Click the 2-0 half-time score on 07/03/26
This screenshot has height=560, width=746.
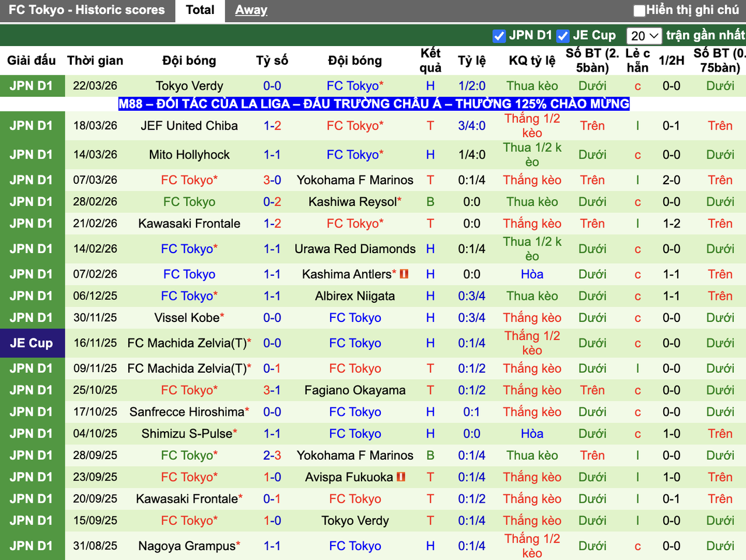point(671,180)
